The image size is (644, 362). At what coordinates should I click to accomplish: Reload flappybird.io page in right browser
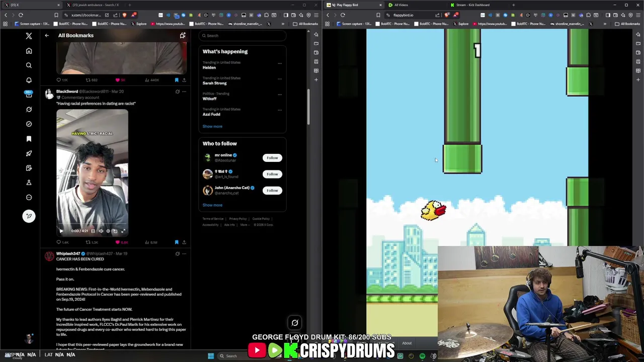(x=343, y=15)
